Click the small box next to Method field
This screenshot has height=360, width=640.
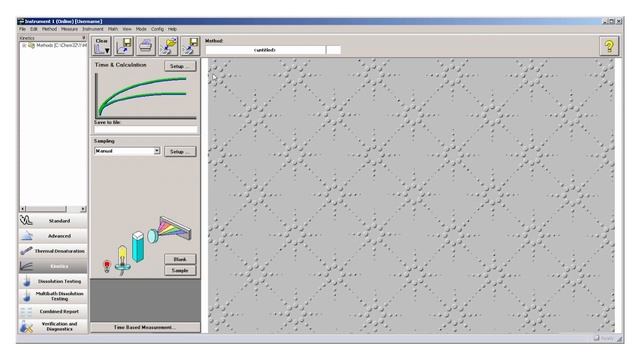coord(333,50)
